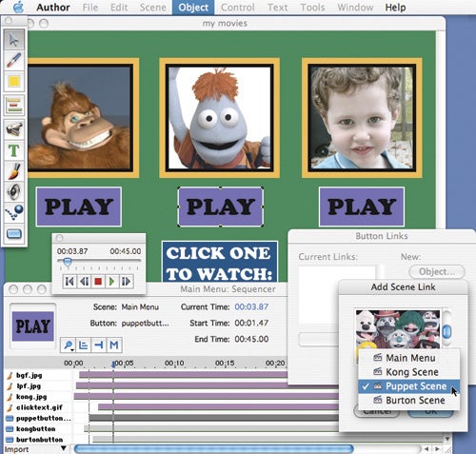
Task: Select the green T text tool
Action: coord(14,150)
